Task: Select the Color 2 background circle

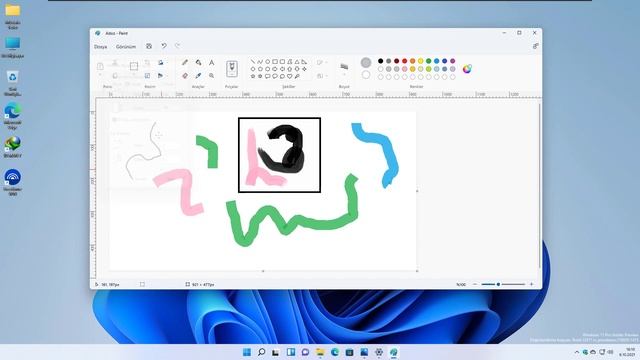Action: 366,75
